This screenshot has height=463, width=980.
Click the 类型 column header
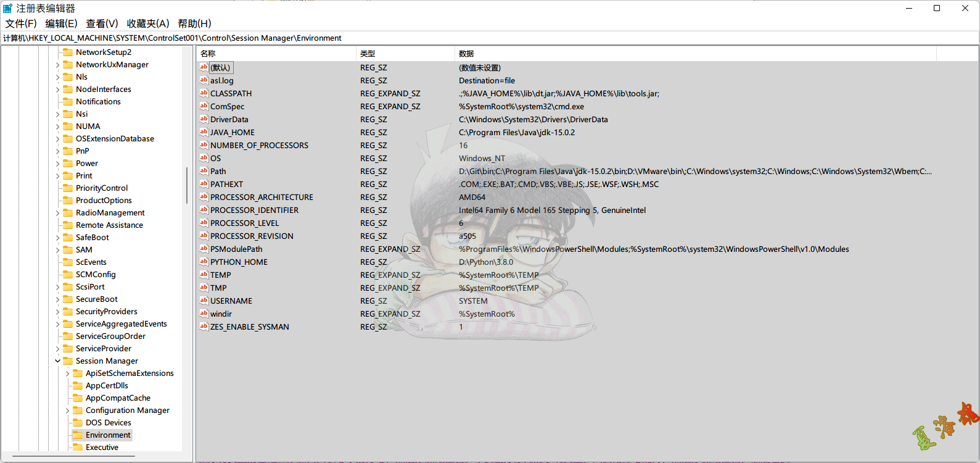coord(405,54)
